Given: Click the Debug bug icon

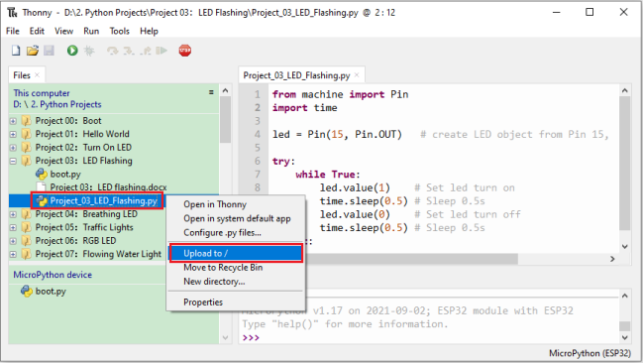Looking at the screenshot, I should coord(89,51).
